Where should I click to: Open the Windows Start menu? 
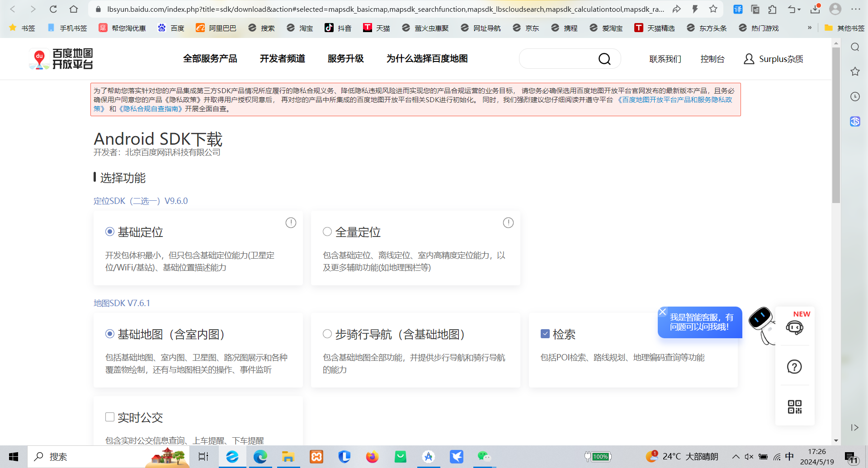click(x=14, y=457)
